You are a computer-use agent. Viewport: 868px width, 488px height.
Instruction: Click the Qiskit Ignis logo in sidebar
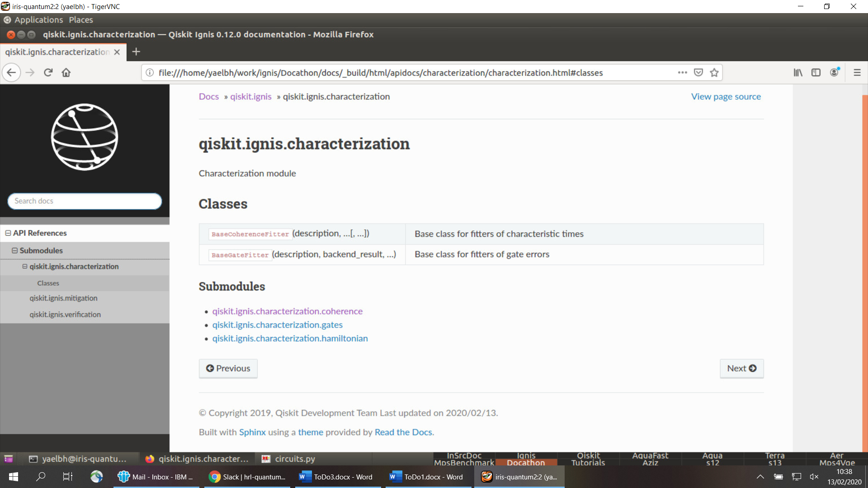tap(84, 137)
